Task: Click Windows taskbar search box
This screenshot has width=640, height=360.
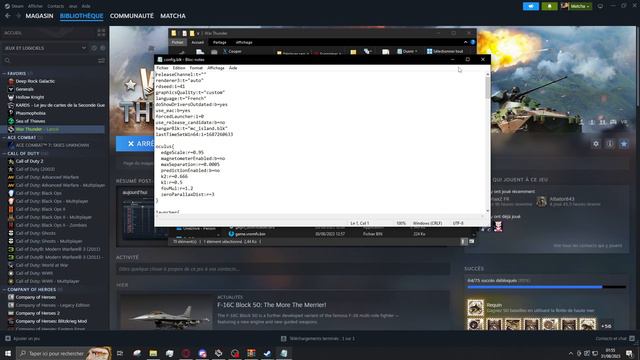Action: coord(64,353)
